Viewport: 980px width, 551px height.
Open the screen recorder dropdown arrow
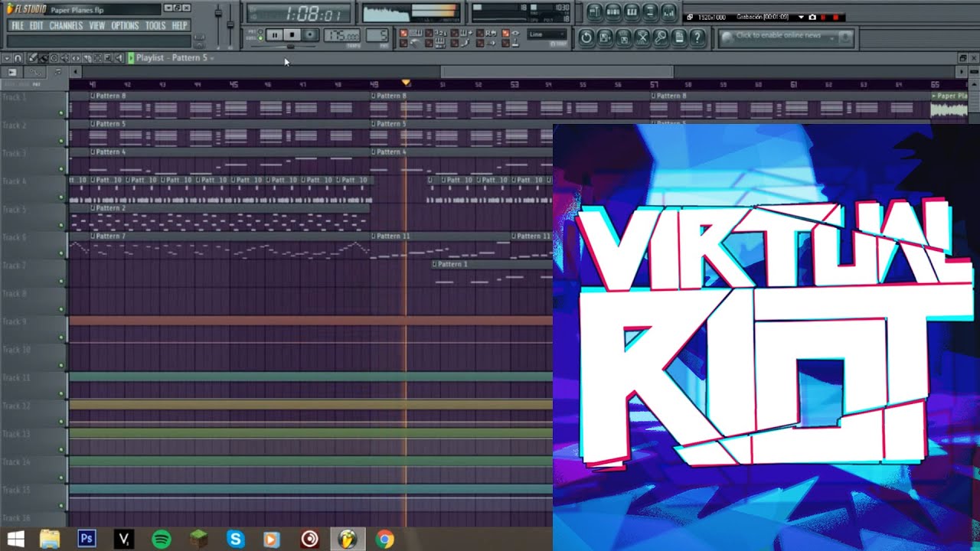(x=802, y=17)
